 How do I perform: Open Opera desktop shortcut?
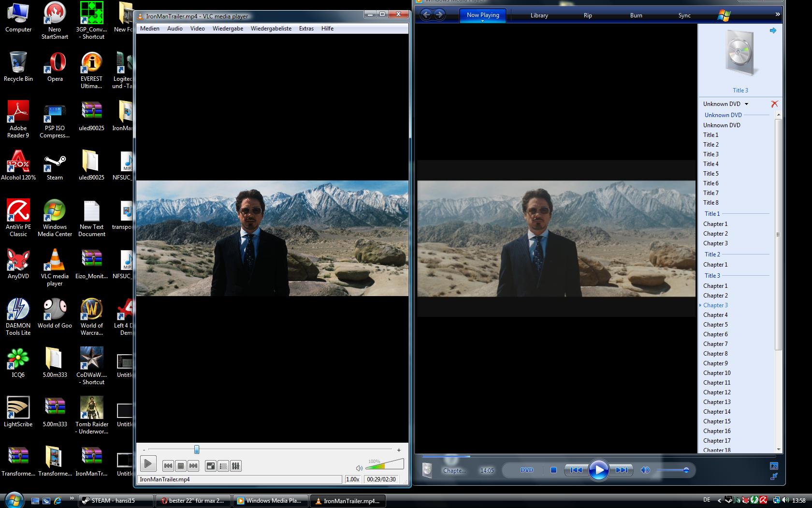click(x=55, y=66)
